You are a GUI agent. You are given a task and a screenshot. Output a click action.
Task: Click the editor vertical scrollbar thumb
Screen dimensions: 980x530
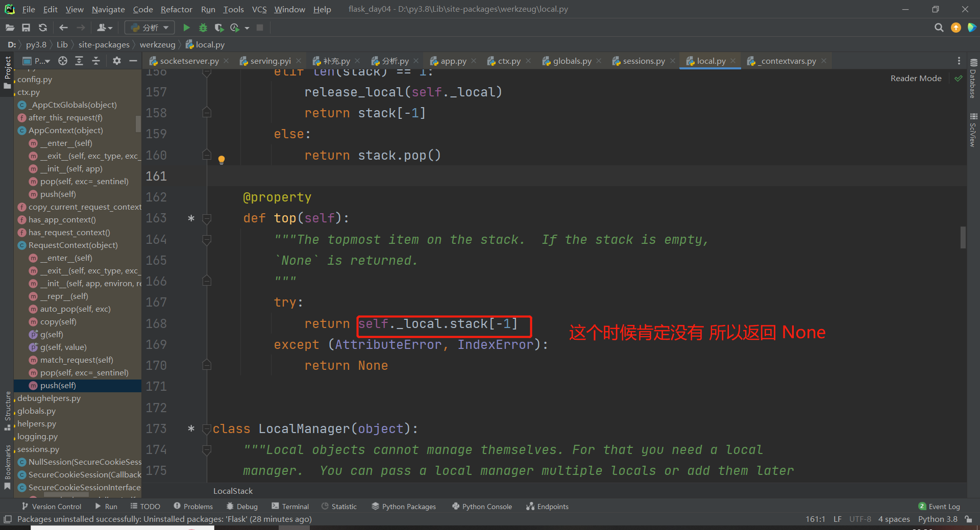coord(963,237)
